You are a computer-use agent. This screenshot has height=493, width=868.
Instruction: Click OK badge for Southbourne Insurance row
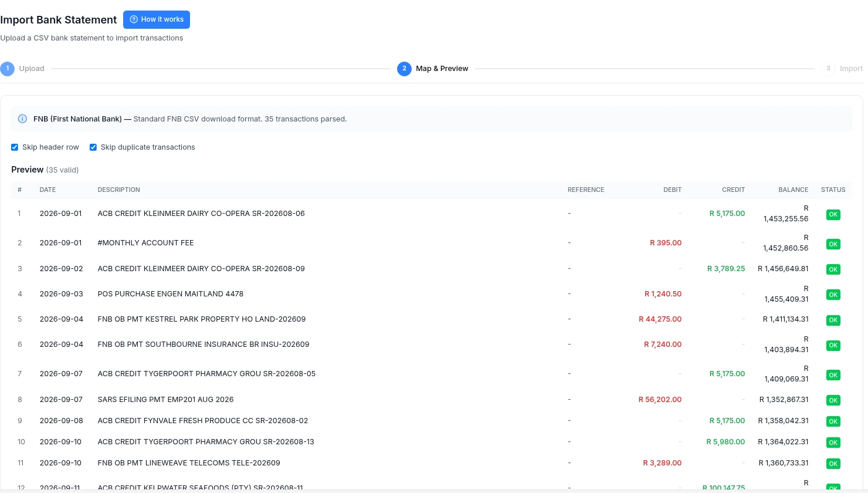coord(833,346)
